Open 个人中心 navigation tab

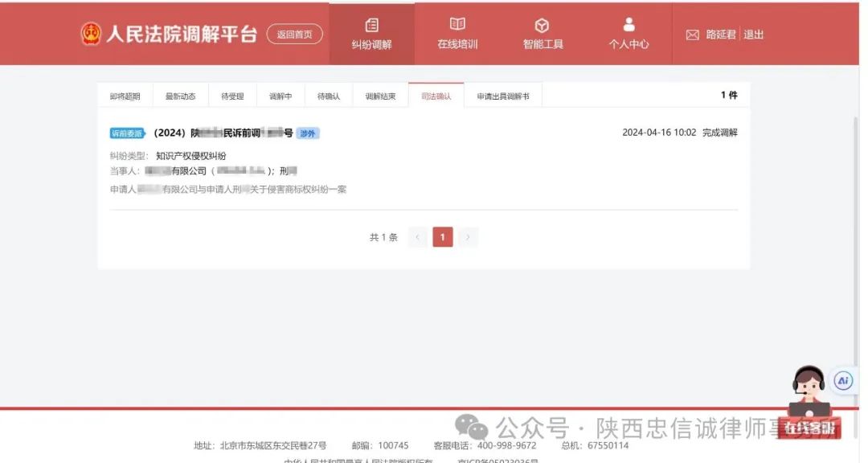[628, 35]
